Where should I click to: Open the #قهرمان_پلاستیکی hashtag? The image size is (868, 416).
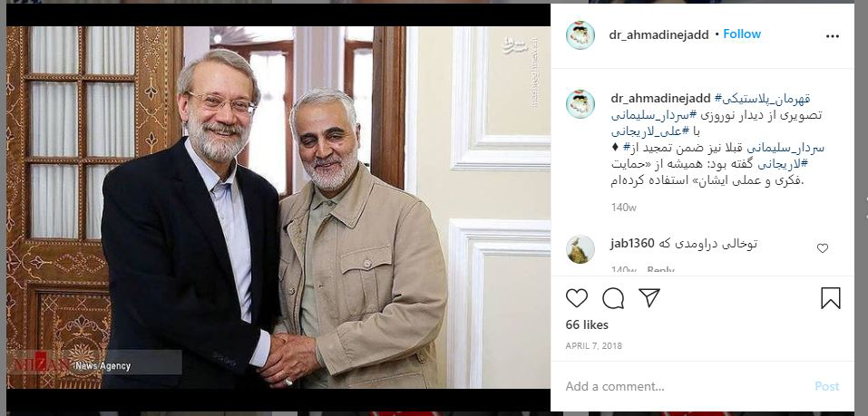[762, 99]
